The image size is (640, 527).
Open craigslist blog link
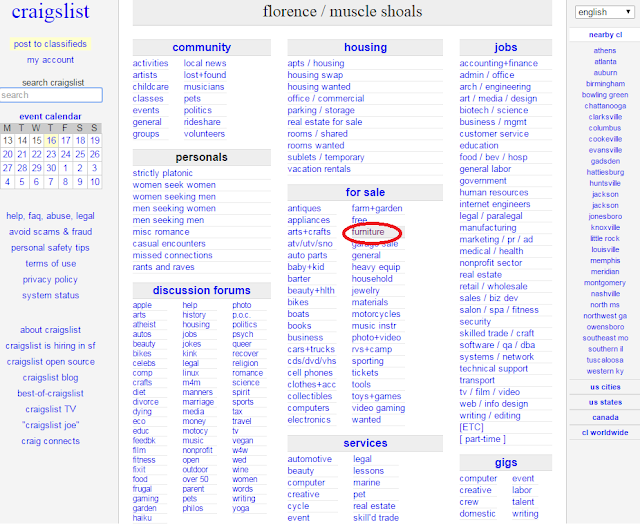point(50,378)
